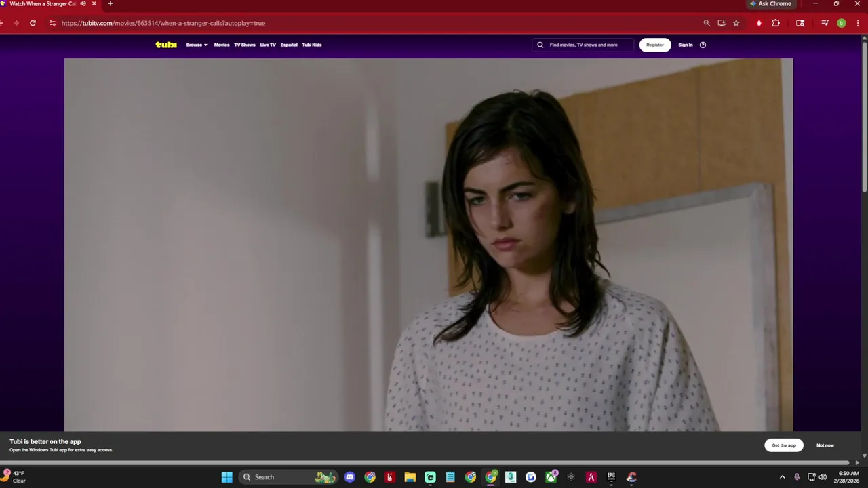Image resolution: width=868 pixels, height=488 pixels.
Task: Click the movie video player frame
Action: coord(429,245)
